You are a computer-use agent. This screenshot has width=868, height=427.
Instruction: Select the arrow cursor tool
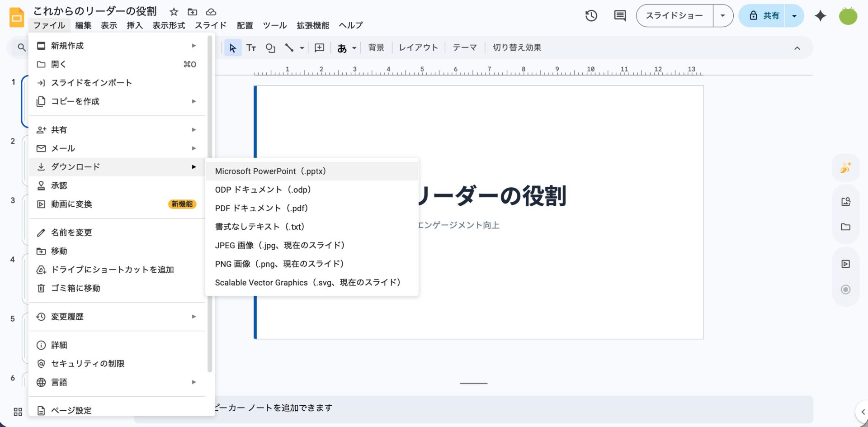point(233,48)
